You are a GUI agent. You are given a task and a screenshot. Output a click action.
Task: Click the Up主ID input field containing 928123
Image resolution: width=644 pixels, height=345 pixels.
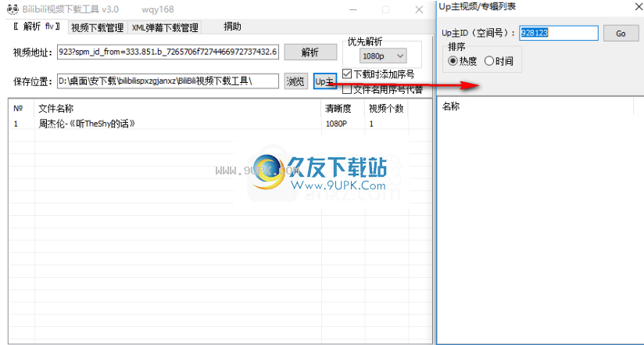559,34
